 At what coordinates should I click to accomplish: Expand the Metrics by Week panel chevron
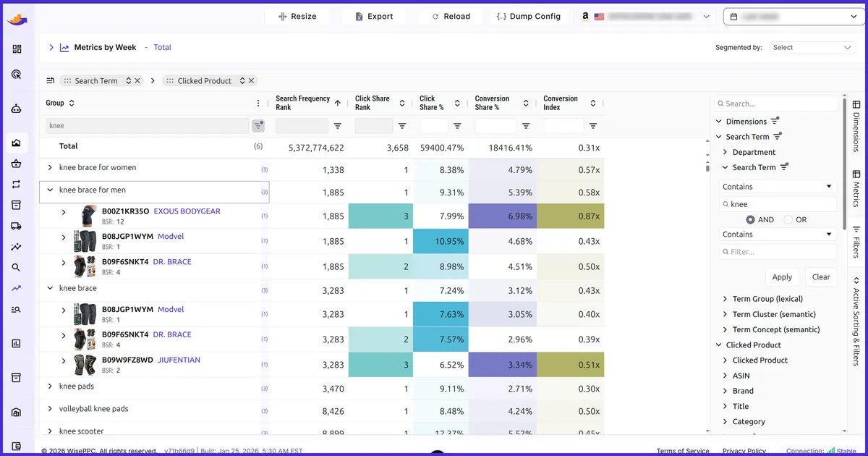[51, 48]
